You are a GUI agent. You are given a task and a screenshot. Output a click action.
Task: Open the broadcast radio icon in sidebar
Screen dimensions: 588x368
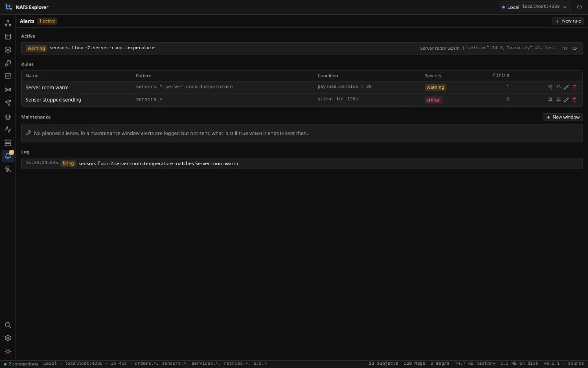8,89
